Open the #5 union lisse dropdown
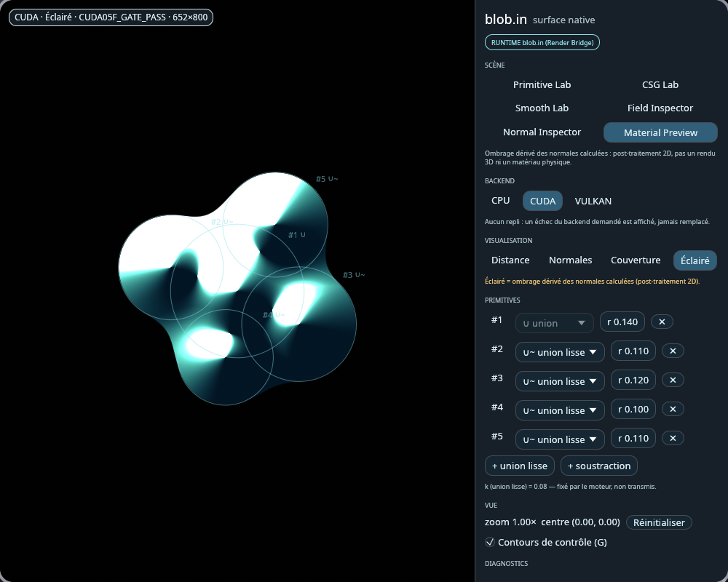728x582 pixels. 560,439
